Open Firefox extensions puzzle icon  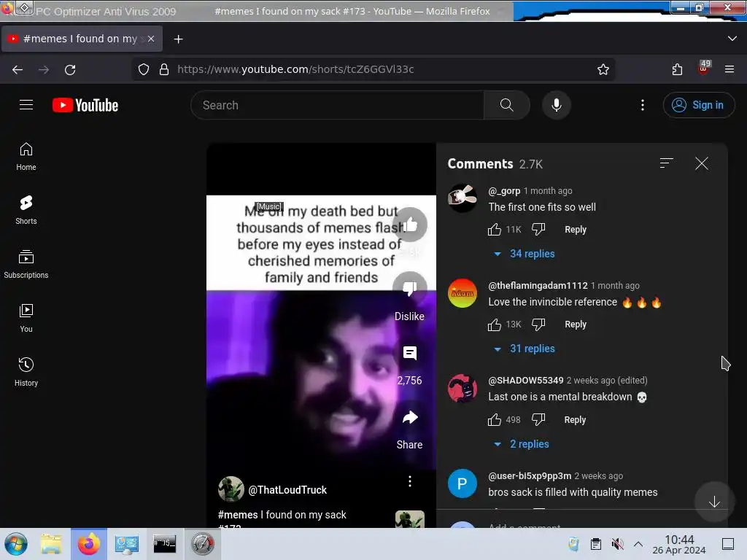pyautogui.click(x=677, y=69)
